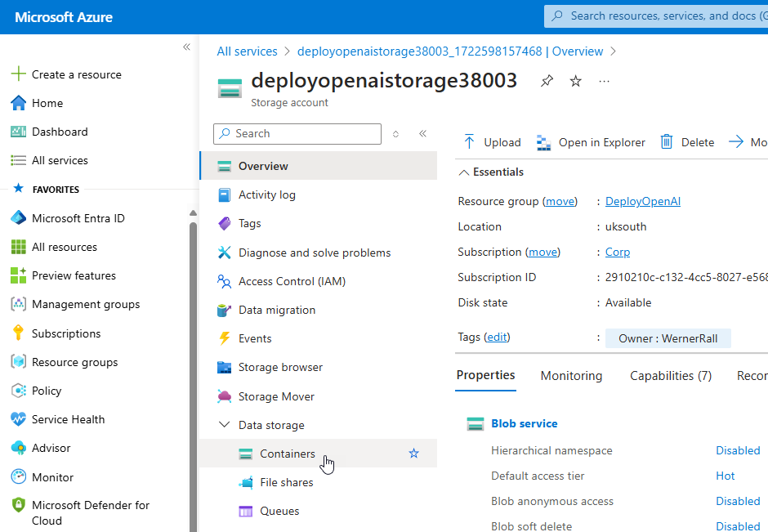Switch to the Monitoring tab
Viewport: 768px width, 532px height.
click(x=571, y=376)
